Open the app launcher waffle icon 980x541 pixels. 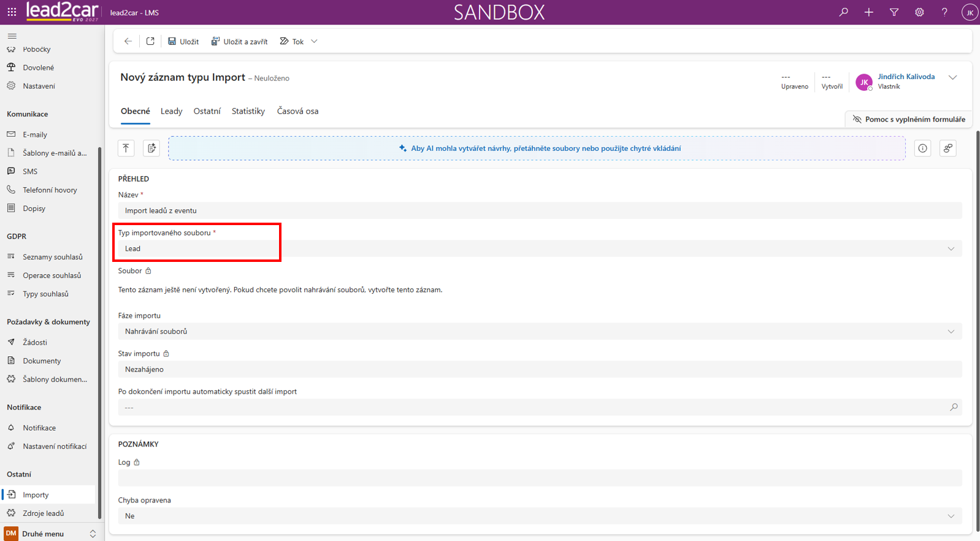12,12
